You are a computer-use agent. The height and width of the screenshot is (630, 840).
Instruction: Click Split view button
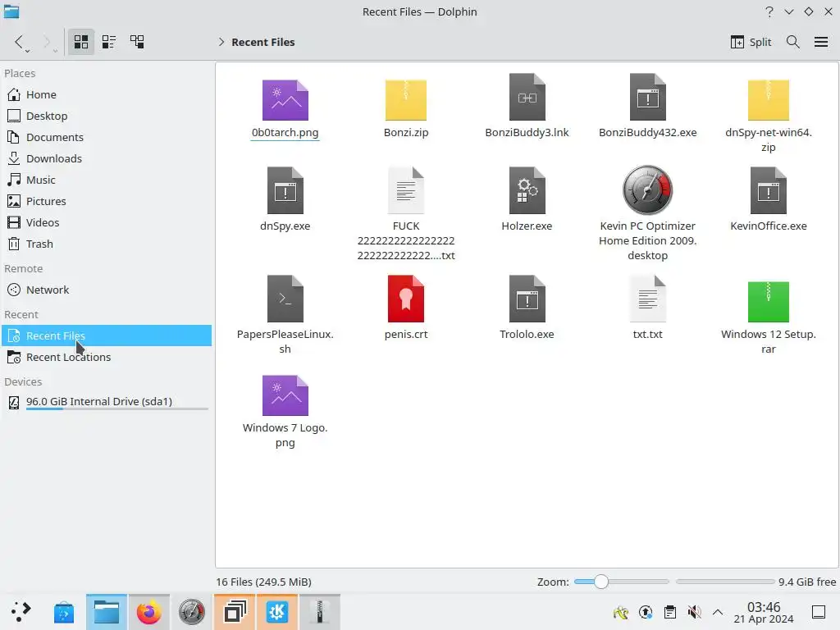point(751,42)
